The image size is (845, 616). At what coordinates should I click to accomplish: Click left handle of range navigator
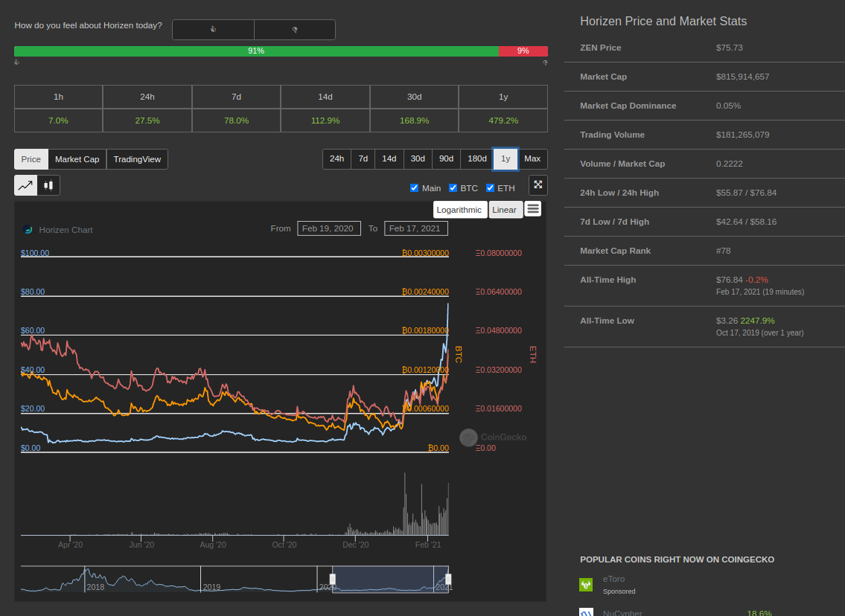click(333, 580)
